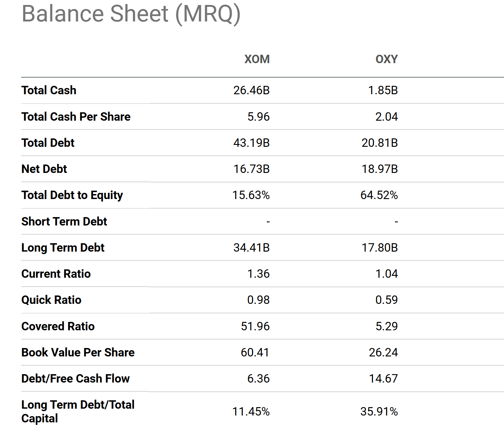The height and width of the screenshot is (432, 504).
Task: Click the Short Term Debt label
Action: click(x=64, y=221)
